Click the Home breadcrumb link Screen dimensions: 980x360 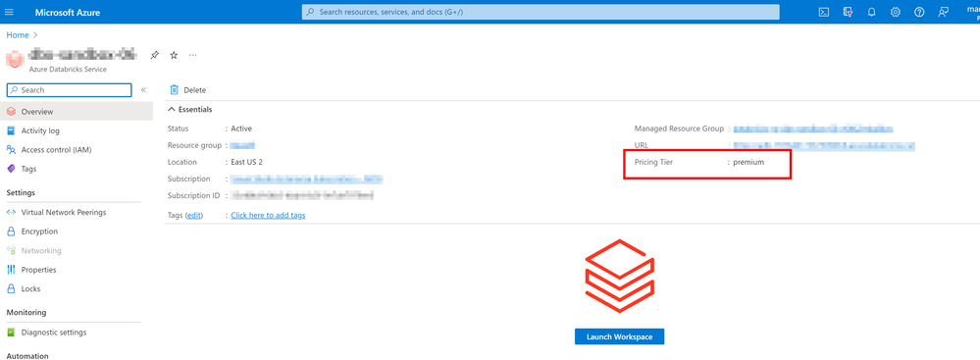(x=18, y=35)
